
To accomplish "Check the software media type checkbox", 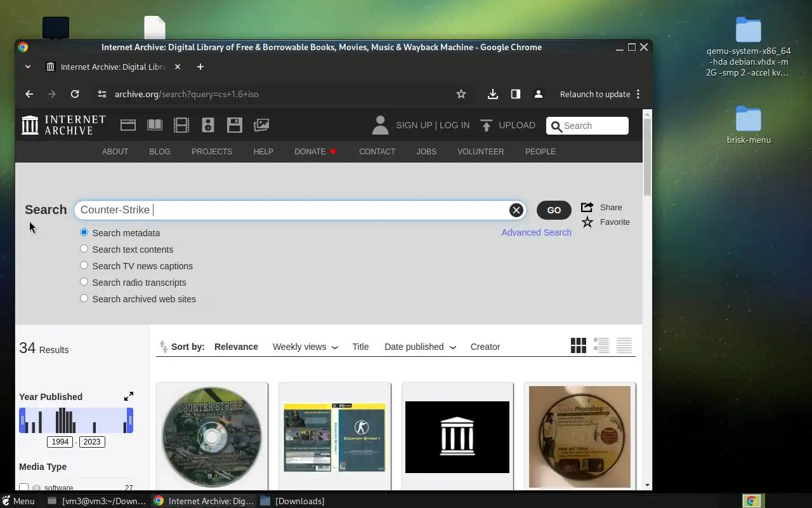I will [23, 487].
